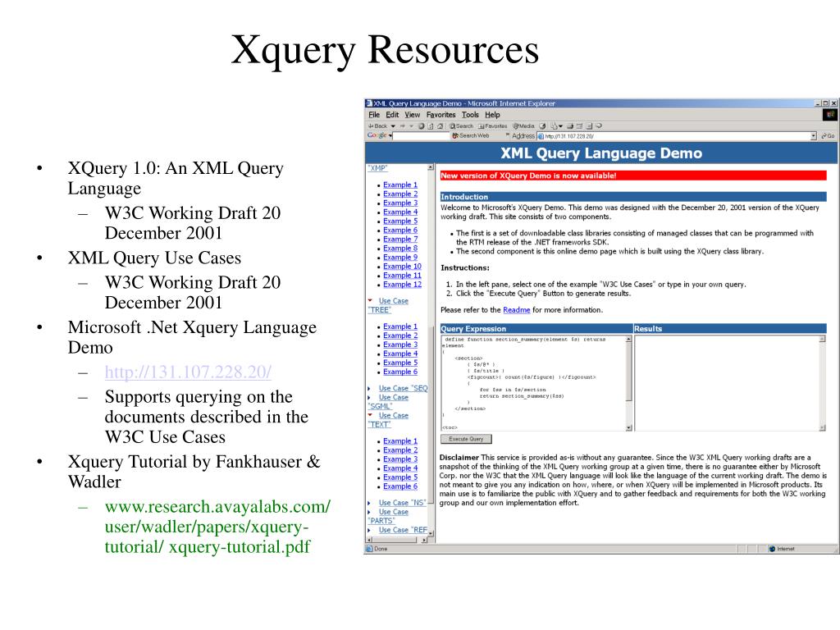Image resolution: width=840 pixels, height=630 pixels.
Task: Click the Edit page icon in toolbar
Action: click(579, 126)
